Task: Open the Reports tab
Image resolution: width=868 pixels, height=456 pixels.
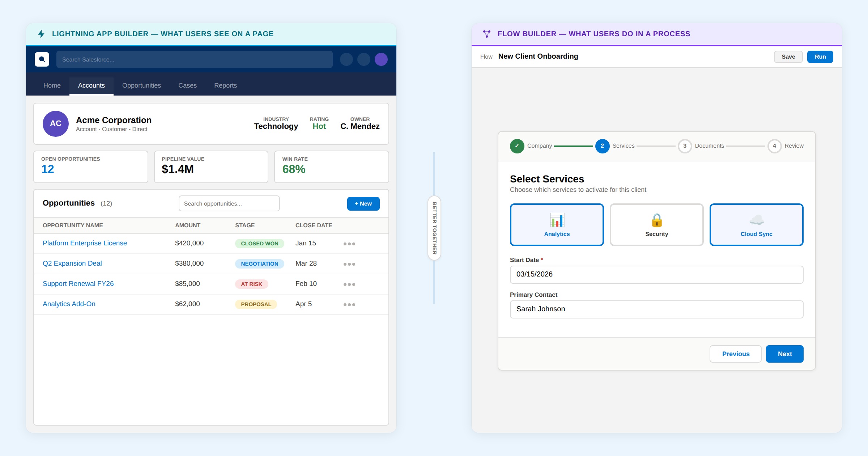Action: 225,85
